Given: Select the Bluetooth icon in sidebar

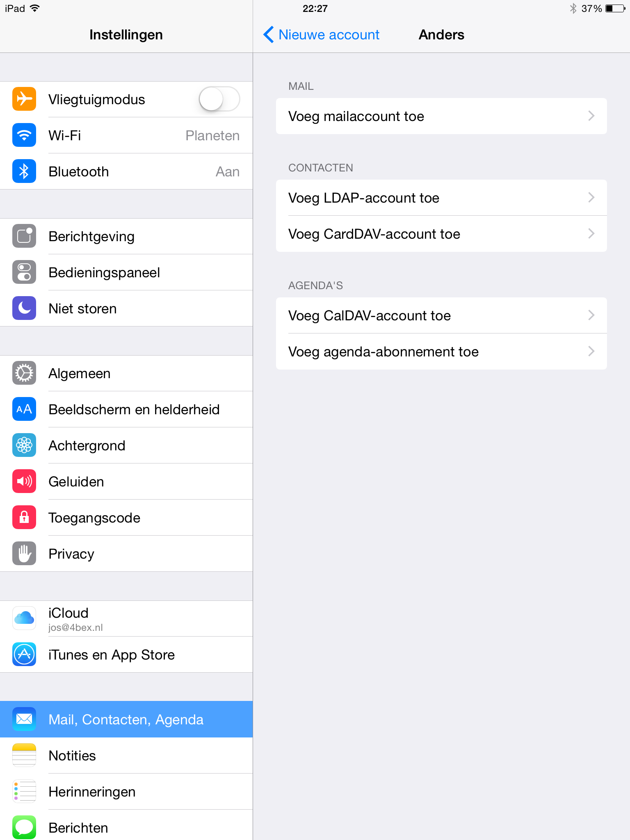Looking at the screenshot, I should point(24,171).
